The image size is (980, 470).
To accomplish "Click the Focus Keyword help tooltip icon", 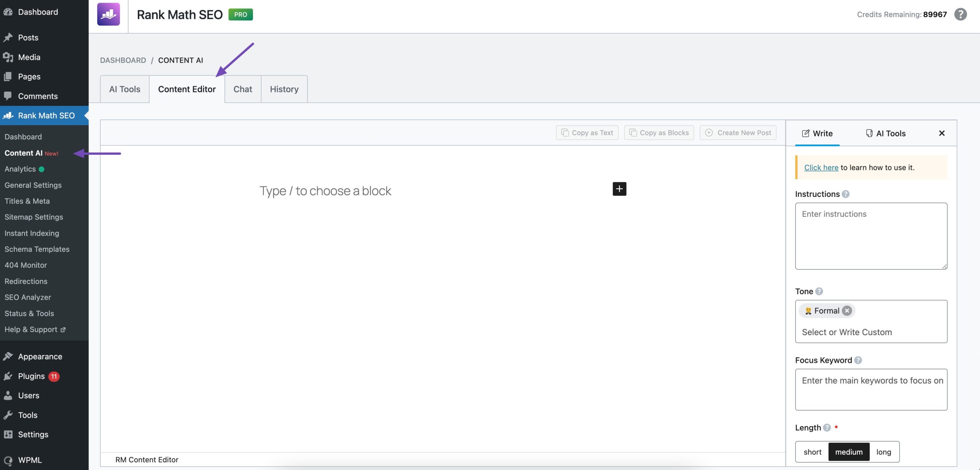I will click(x=858, y=360).
